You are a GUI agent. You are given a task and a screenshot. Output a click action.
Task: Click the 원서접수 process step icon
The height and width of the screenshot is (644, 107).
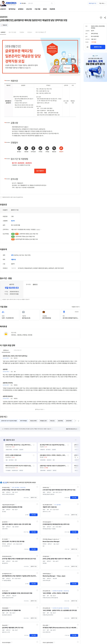(19, 148)
